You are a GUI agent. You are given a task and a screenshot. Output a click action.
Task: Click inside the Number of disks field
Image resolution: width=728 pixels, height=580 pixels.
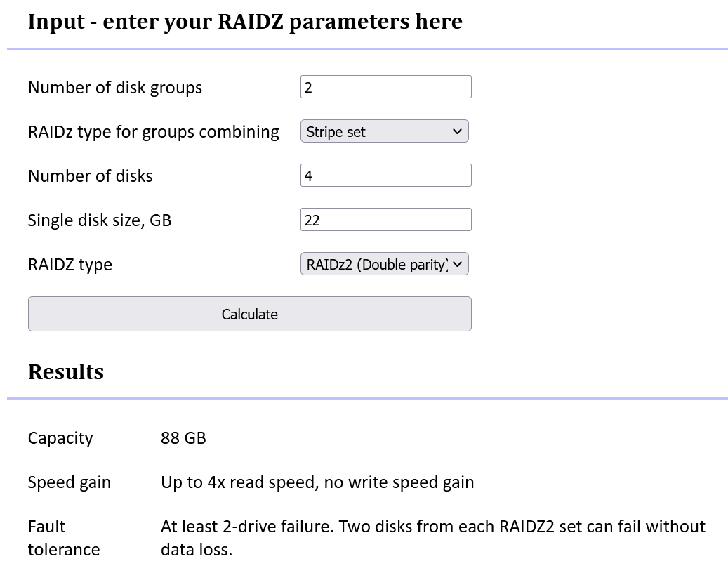click(385, 175)
